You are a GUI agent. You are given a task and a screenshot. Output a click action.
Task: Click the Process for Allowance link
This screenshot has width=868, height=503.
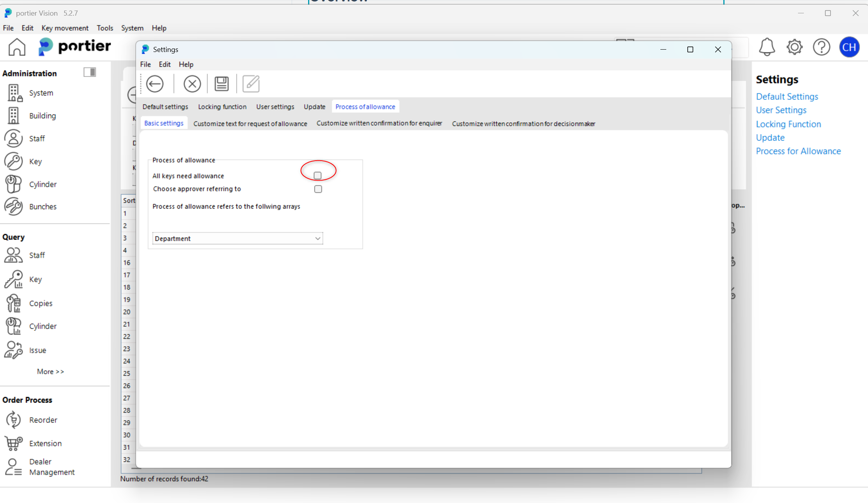798,151
